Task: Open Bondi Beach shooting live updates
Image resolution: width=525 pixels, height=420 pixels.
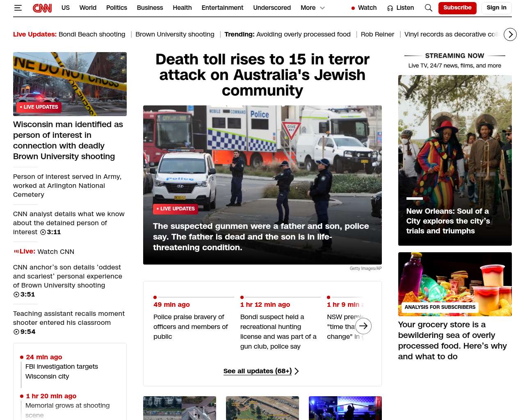Action: tap(92, 34)
